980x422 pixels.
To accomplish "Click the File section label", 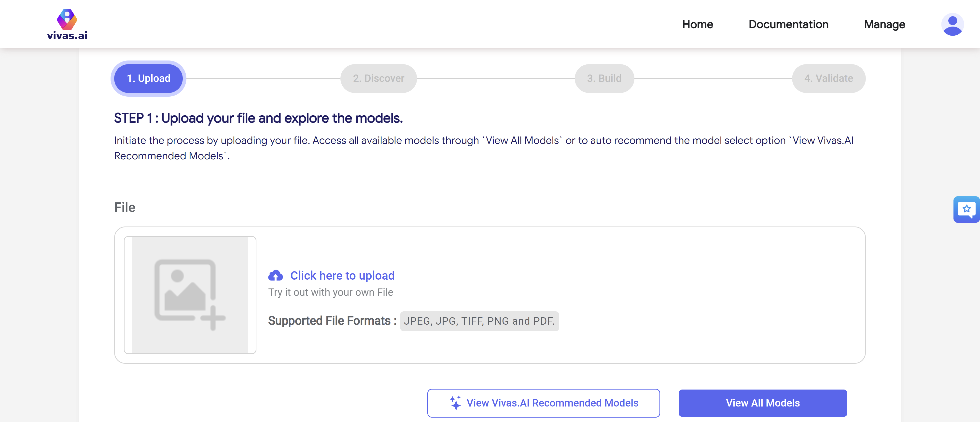I will [x=124, y=207].
